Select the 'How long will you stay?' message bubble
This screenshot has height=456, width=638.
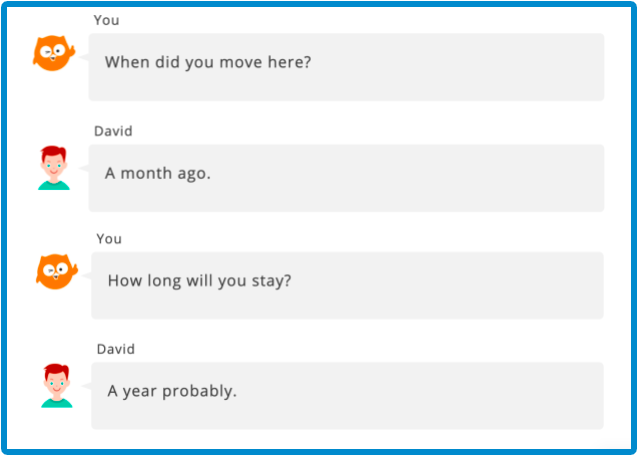pyautogui.click(x=347, y=286)
